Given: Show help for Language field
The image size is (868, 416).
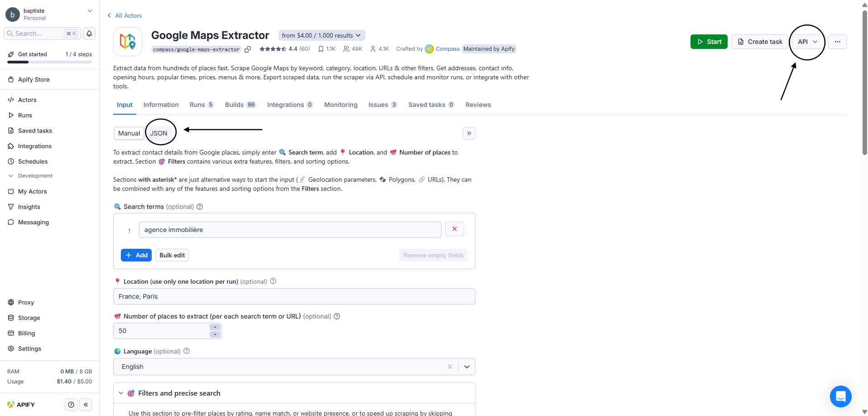Looking at the screenshot, I should tap(187, 351).
